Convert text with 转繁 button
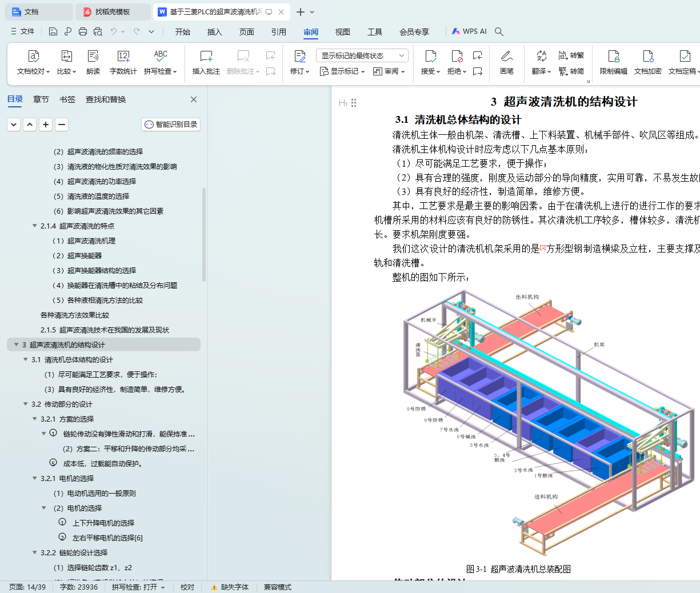 (571, 55)
